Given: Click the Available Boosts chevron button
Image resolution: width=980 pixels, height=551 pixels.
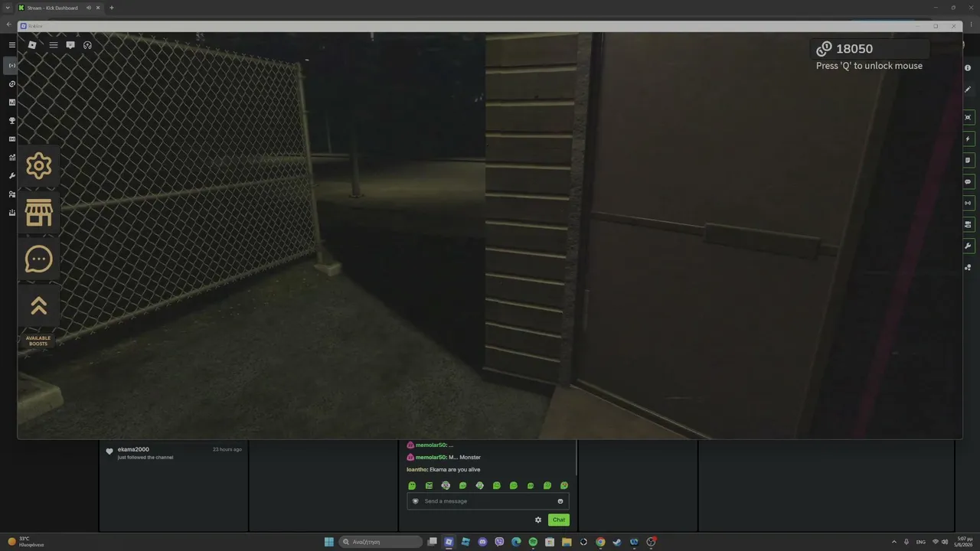Looking at the screenshot, I should pos(38,306).
